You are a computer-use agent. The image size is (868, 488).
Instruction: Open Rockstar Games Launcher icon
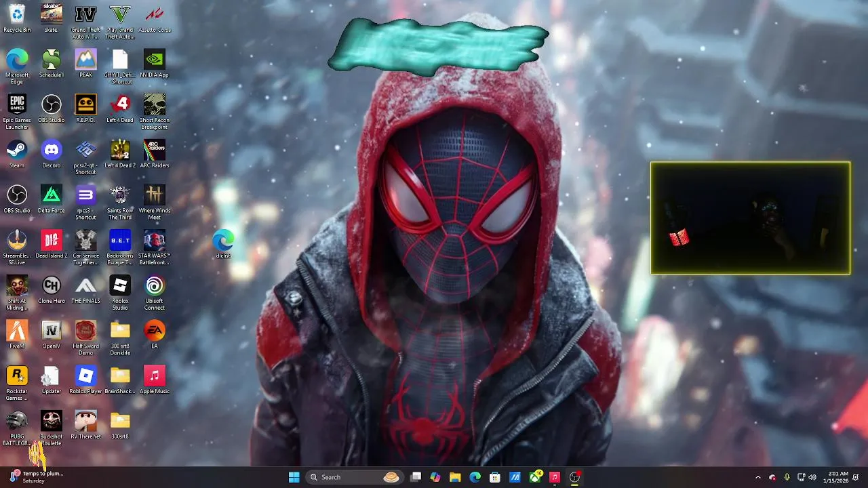click(x=17, y=383)
